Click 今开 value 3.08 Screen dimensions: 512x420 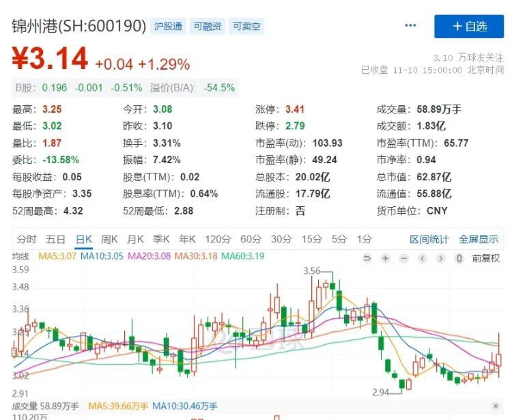[162, 109]
